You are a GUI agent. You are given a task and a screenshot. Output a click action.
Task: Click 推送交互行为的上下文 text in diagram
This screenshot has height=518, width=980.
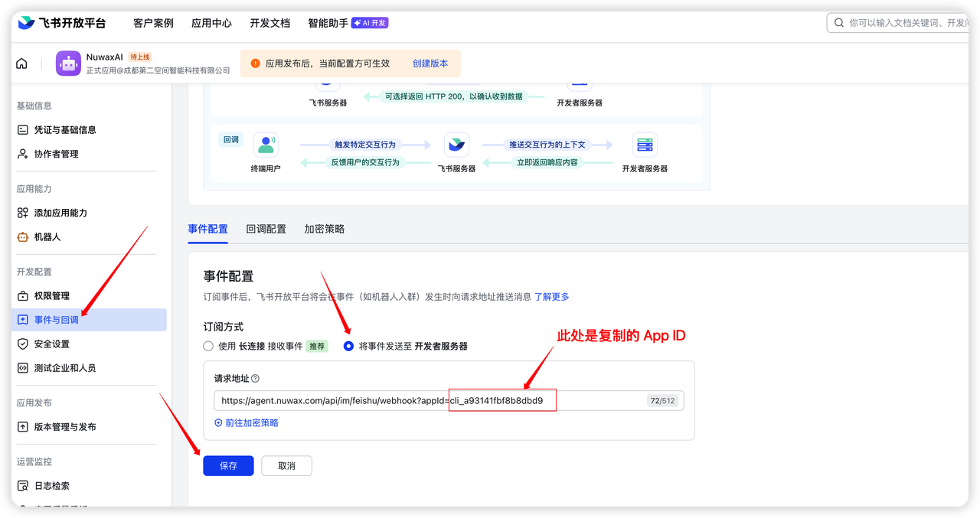pos(547,145)
